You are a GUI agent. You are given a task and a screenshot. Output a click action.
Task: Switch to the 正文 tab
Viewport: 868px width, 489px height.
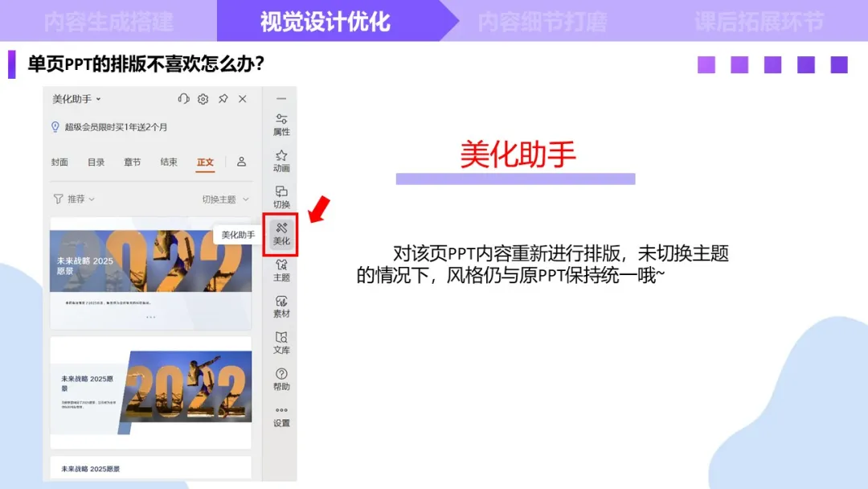point(206,162)
